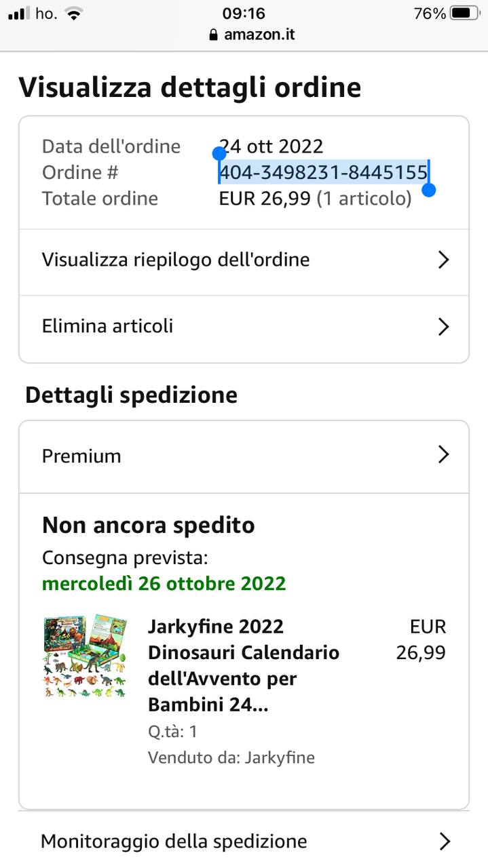Screen dimensions: 488x868
Task: Tap the Wi-Fi signal icon
Action: (73, 14)
